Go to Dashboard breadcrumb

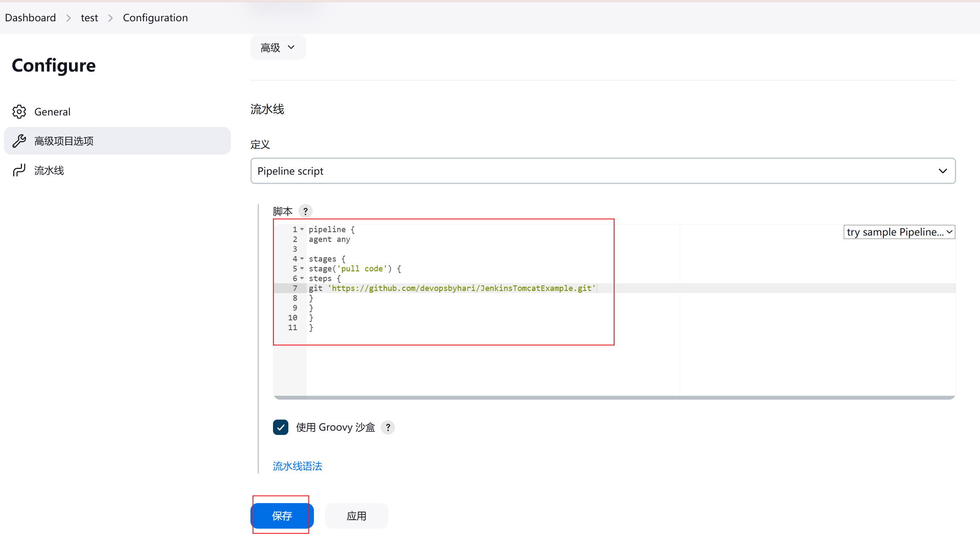point(30,18)
